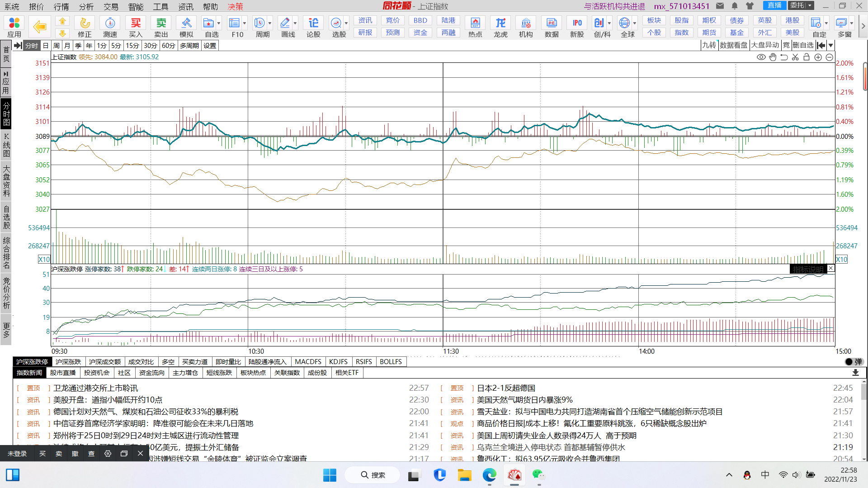
Task: Toggle right X10 volume scale
Action: pos(841,260)
